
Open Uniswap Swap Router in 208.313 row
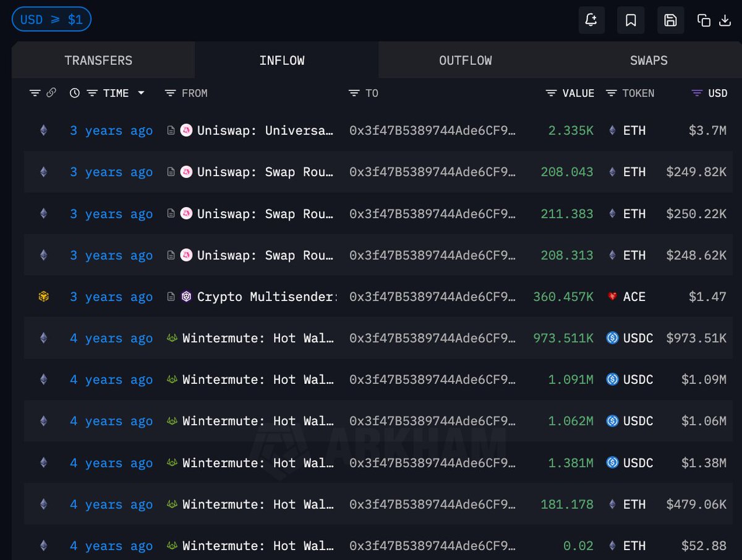(x=266, y=255)
